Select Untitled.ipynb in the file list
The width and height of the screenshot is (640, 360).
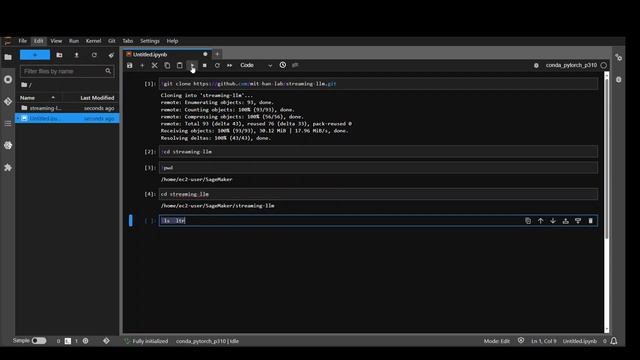(67, 118)
